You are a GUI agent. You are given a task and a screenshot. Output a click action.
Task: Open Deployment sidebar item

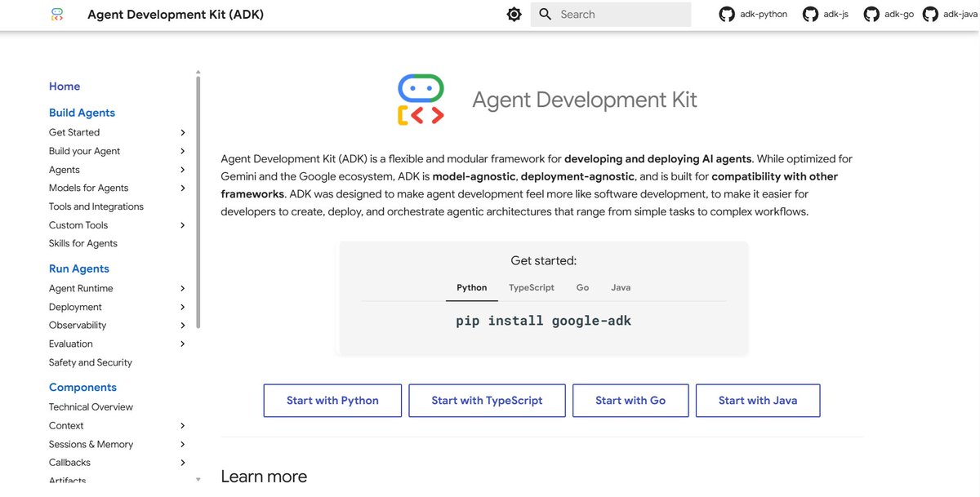point(75,307)
